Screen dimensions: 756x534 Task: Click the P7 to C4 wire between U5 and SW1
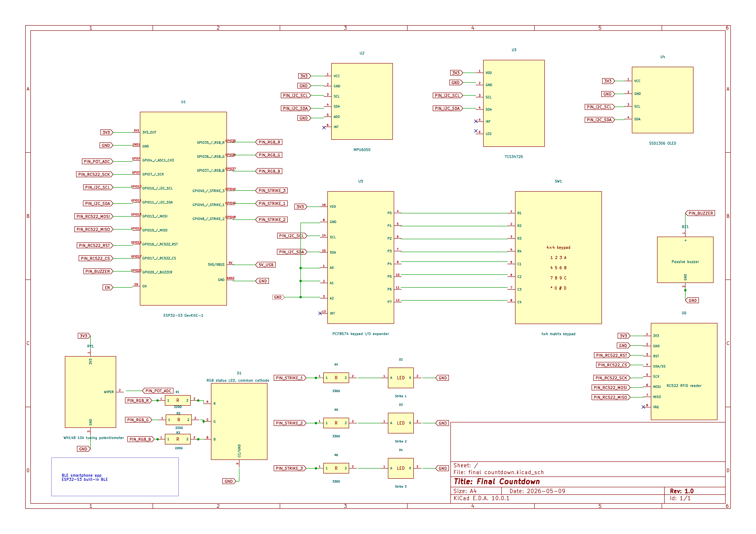point(454,300)
